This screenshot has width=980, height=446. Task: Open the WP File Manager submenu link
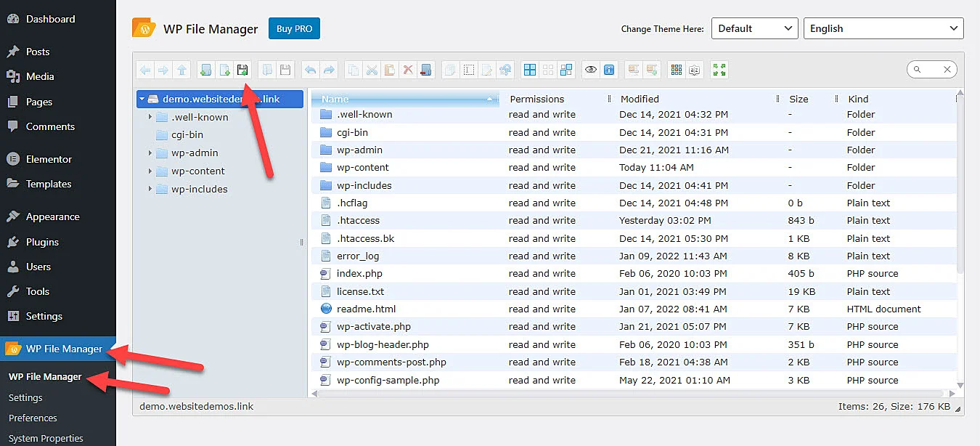(x=45, y=376)
